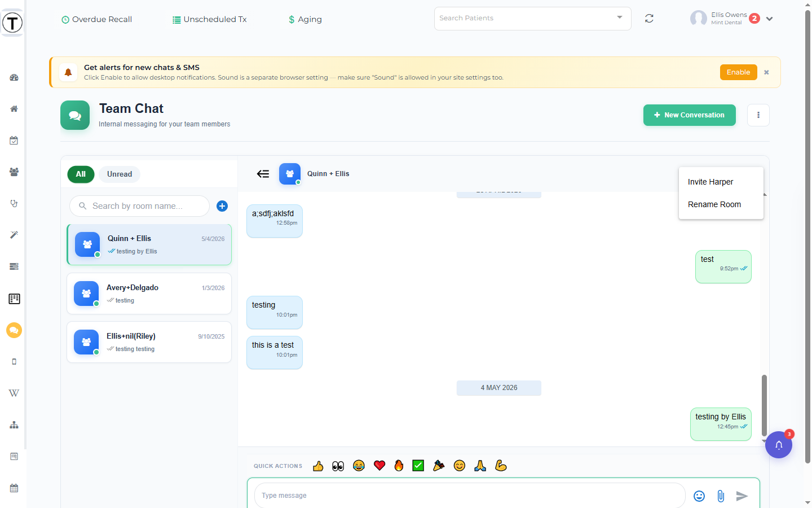Enable desktop notifications via Enable button
The width and height of the screenshot is (812, 508).
[738, 72]
